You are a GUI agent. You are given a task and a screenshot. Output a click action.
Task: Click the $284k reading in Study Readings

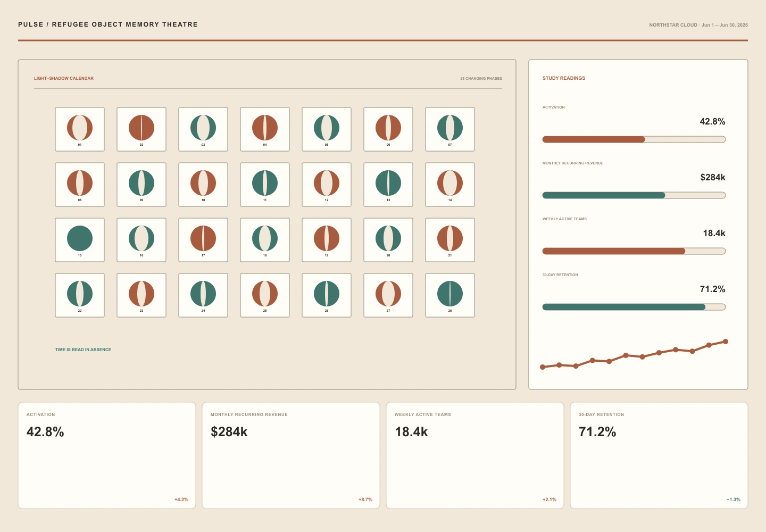click(x=713, y=177)
